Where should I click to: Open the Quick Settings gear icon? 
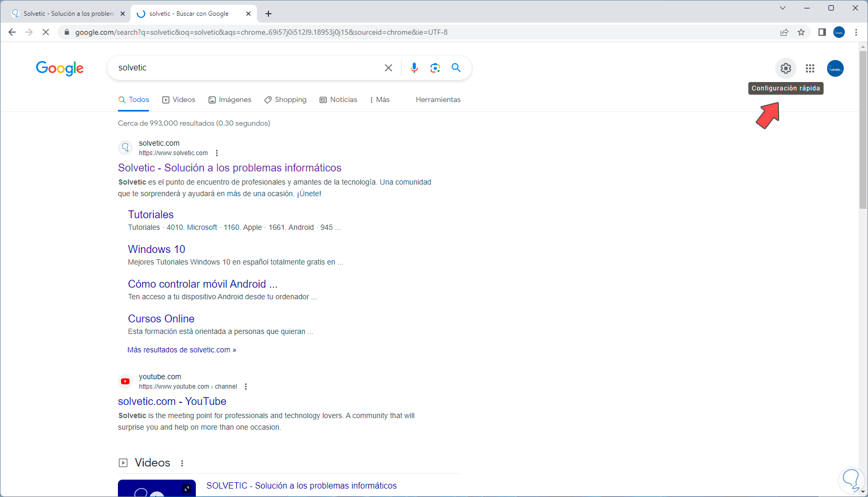[785, 68]
